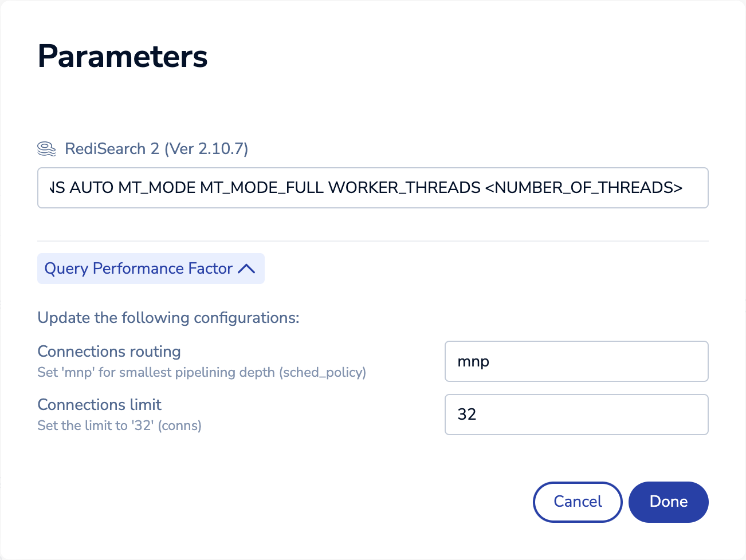Click the divider line above Query Performance Factor
746x560 pixels.
(372, 241)
